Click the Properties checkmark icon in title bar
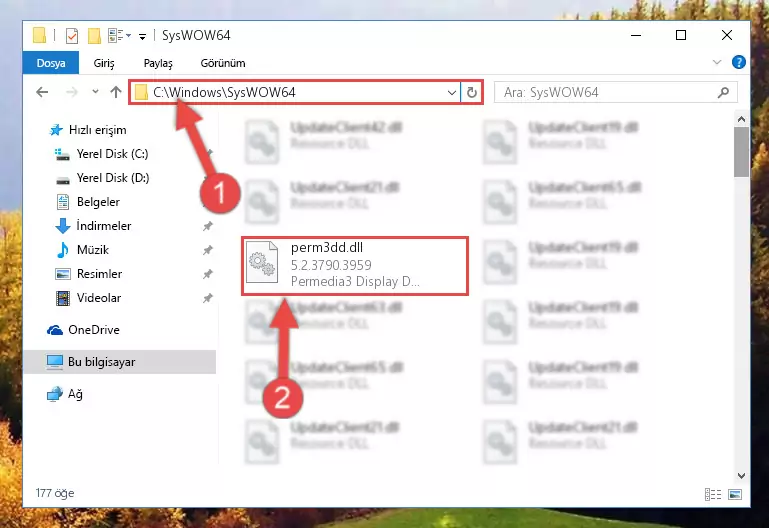The width and height of the screenshot is (769, 528). [72, 35]
